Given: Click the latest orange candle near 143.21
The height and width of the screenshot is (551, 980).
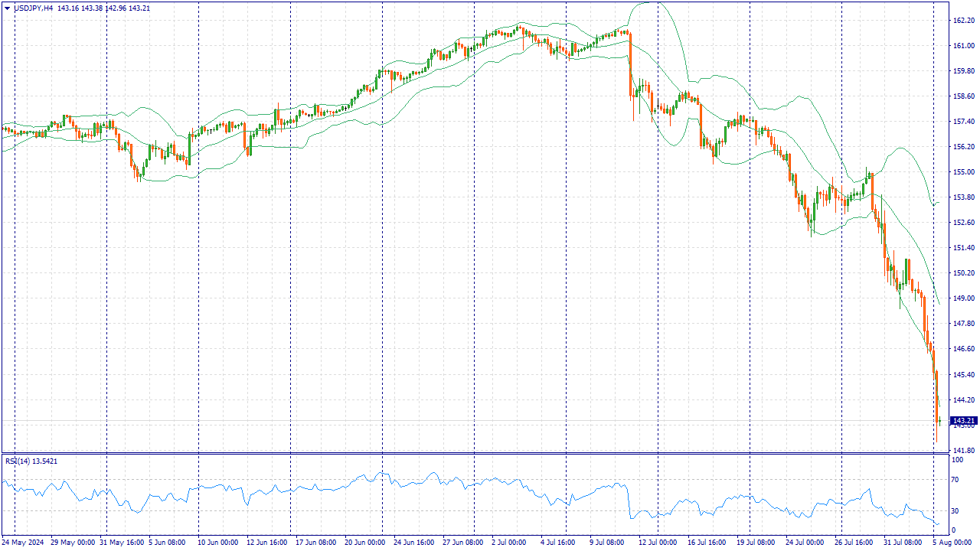Looking at the screenshot, I should pos(939,398).
